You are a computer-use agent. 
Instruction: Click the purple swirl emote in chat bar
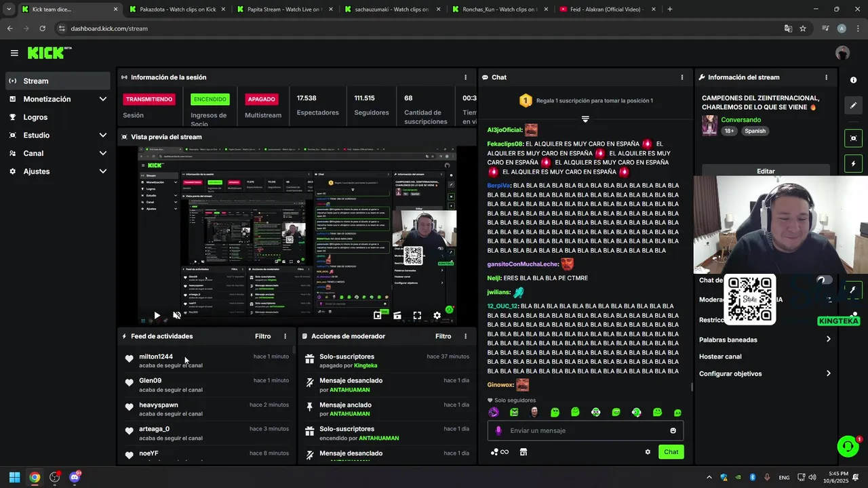(x=494, y=412)
